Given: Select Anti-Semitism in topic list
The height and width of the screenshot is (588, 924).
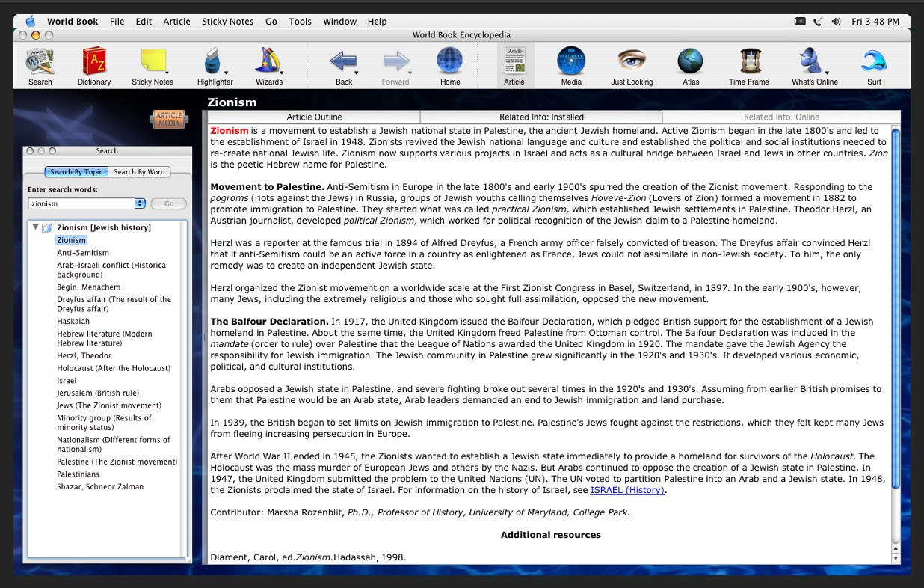Looking at the screenshot, I should click(83, 253).
